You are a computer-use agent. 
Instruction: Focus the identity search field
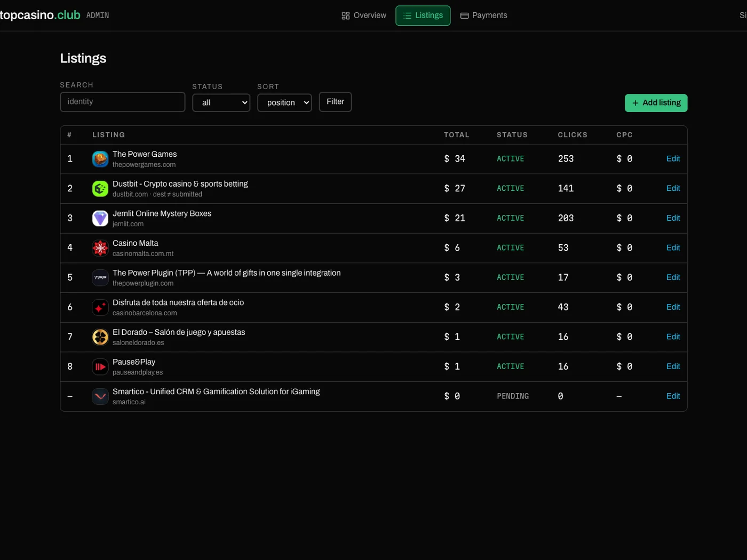(x=123, y=102)
